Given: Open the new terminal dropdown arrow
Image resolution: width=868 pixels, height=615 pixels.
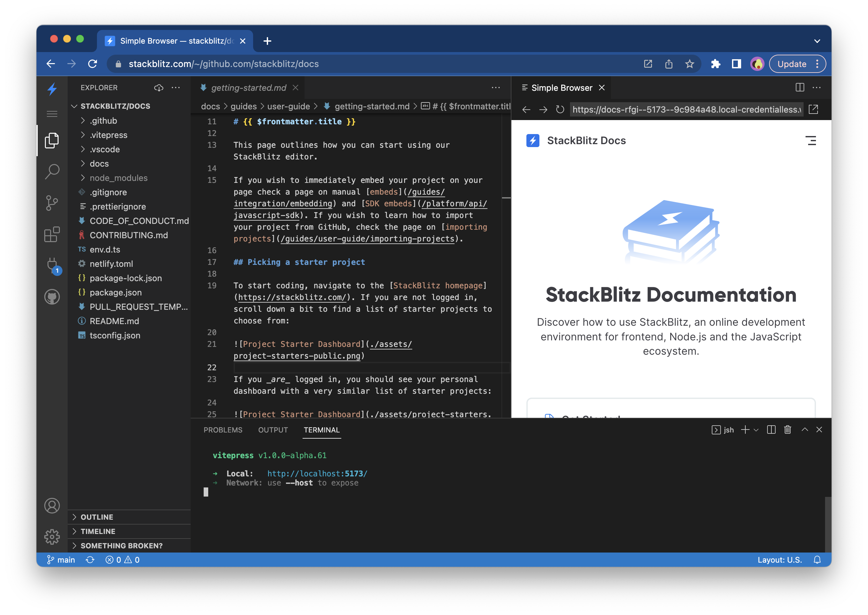Looking at the screenshot, I should pyautogui.click(x=756, y=430).
